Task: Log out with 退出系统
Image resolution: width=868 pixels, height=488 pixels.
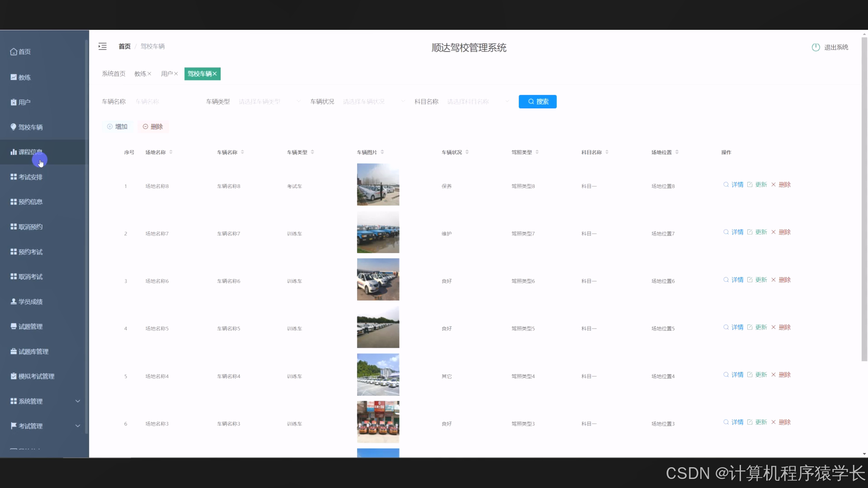Action: (830, 47)
